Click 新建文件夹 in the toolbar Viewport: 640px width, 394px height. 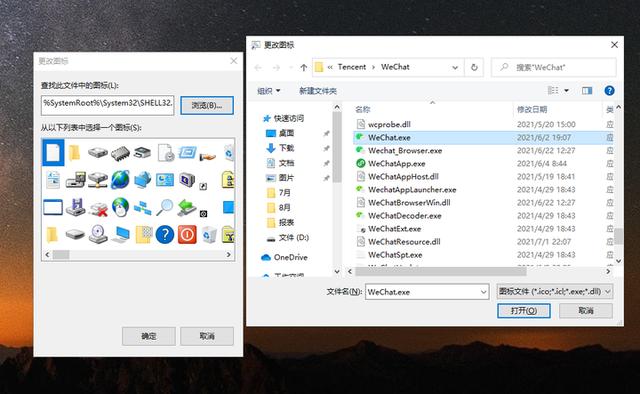(318, 91)
